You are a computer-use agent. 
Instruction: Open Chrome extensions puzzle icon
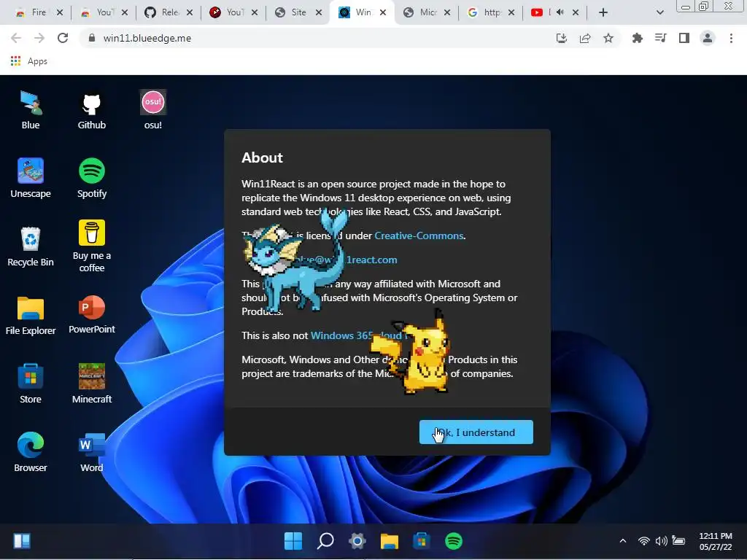click(637, 38)
